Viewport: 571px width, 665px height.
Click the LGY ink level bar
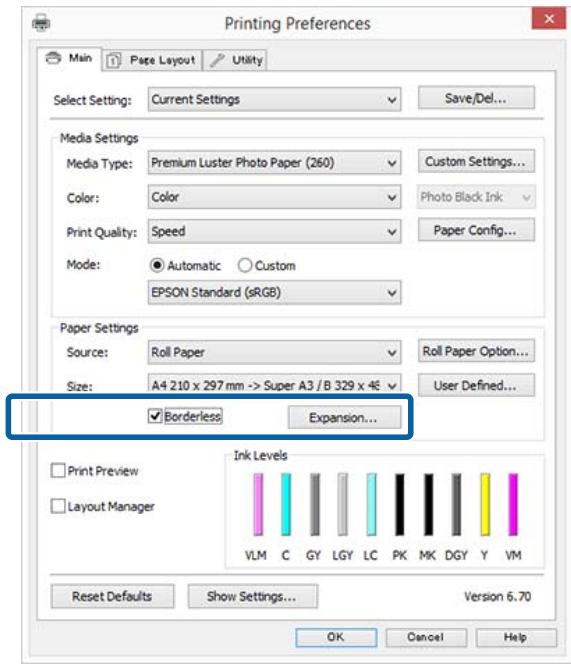[343, 505]
